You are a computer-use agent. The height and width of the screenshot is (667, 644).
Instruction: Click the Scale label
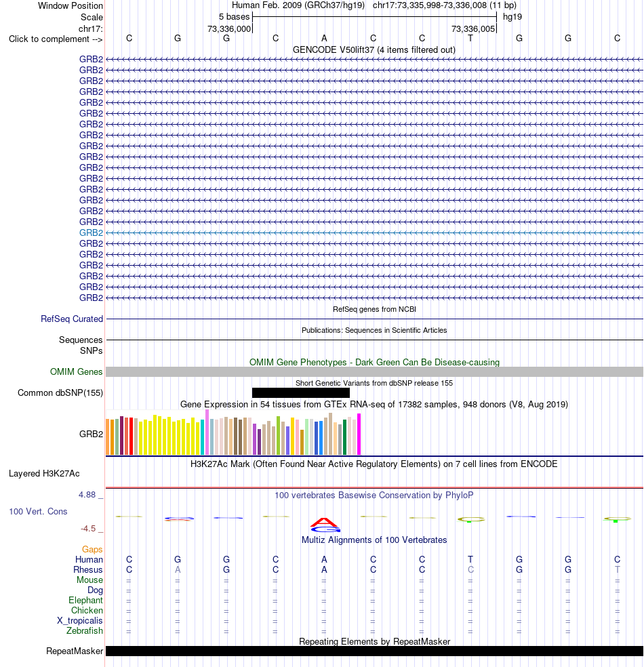[x=92, y=18]
